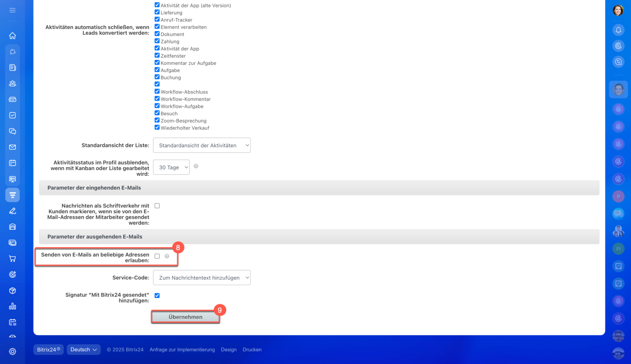Viewport: 631px width, 364px height.
Task: Open the Service-Code dropdown
Action: click(202, 277)
